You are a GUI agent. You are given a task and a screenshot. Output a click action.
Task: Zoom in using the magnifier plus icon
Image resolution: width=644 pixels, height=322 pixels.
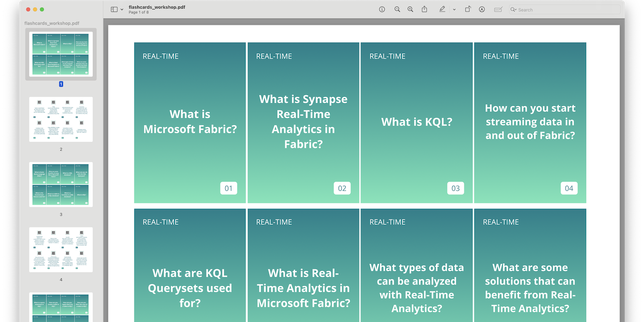[410, 9]
